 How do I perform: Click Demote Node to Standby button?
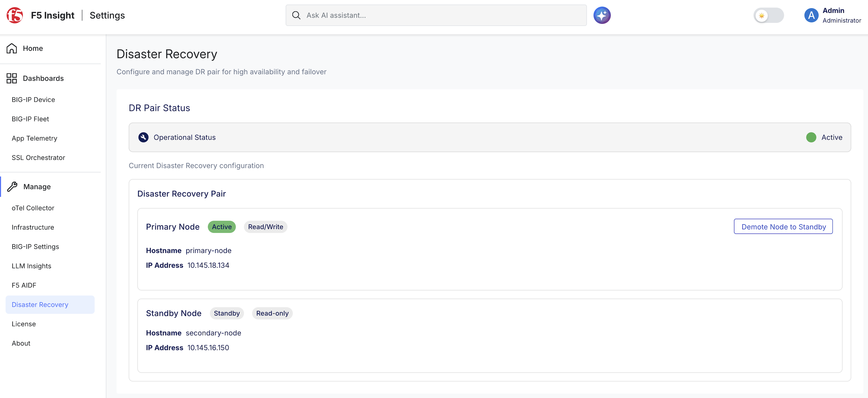pyautogui.click(x=783, y=227)
